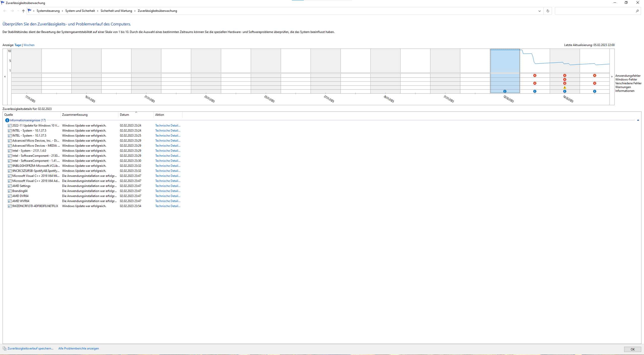This screenshot has width=644, height=355.
Task: Open the address bar history dropdown
Action: click(x=539, y=11)
